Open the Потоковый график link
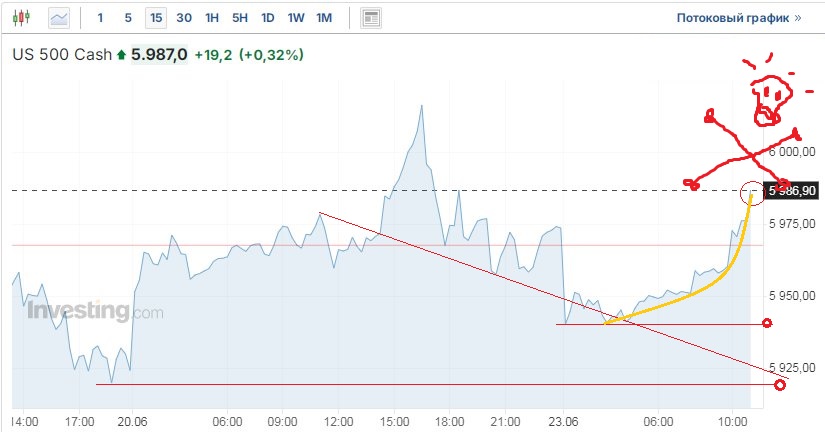 [x=738, y=18]
